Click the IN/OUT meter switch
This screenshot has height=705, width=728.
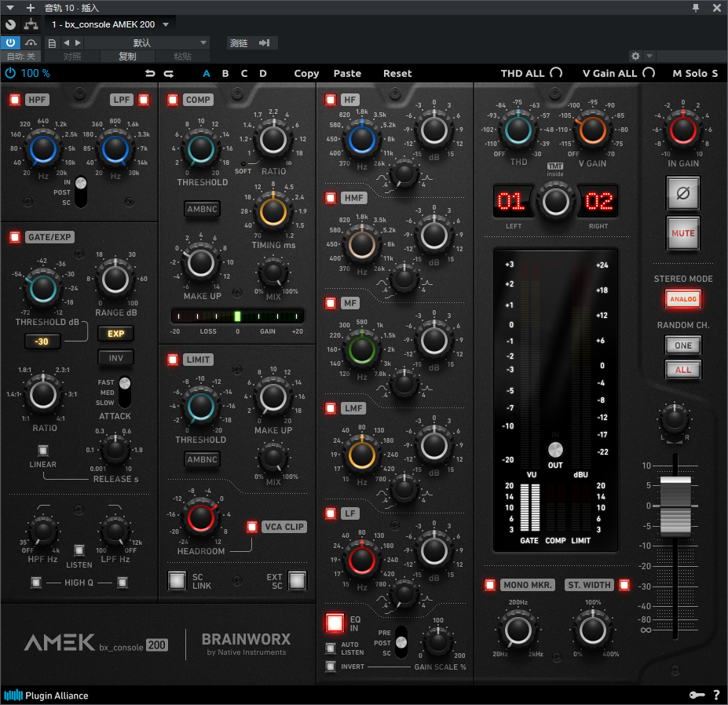(555, 449)
